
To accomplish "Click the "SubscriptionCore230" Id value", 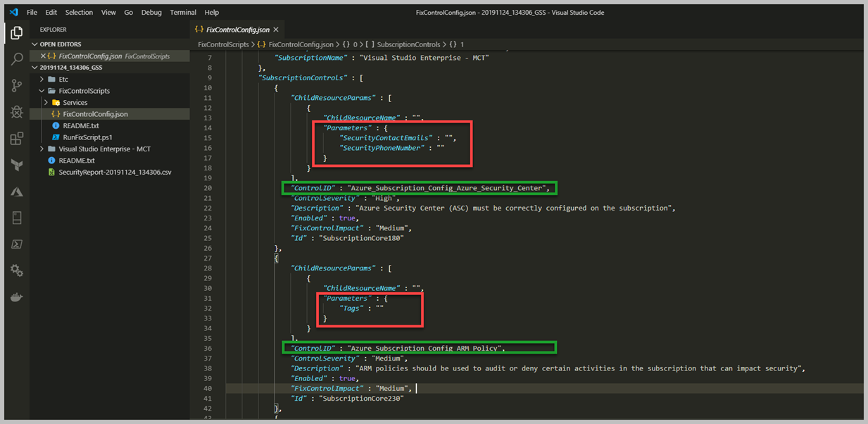I will (362, 399).
